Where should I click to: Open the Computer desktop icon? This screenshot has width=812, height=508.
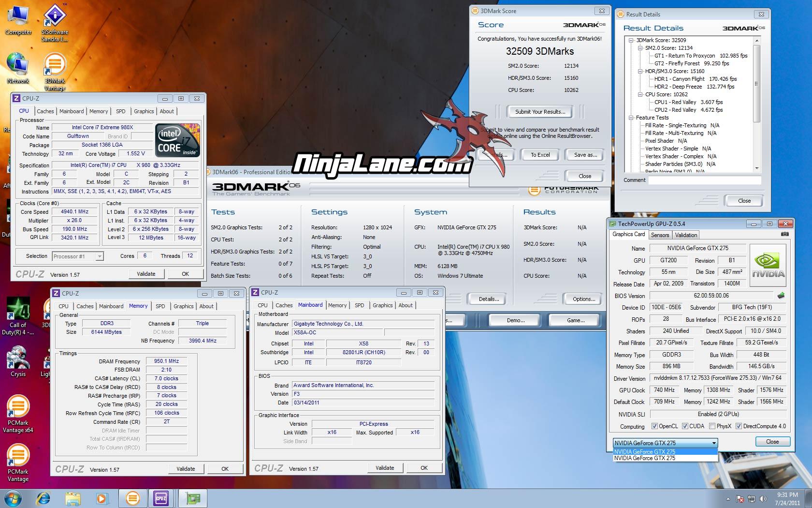tap(18, 20)
